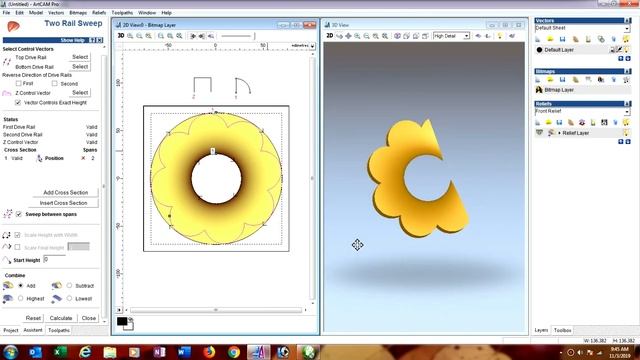Click the merge layers icon in Vectors panel
The width and height of the screenshot is (640, 360).
pyautogui.click(x=601, y=39)
